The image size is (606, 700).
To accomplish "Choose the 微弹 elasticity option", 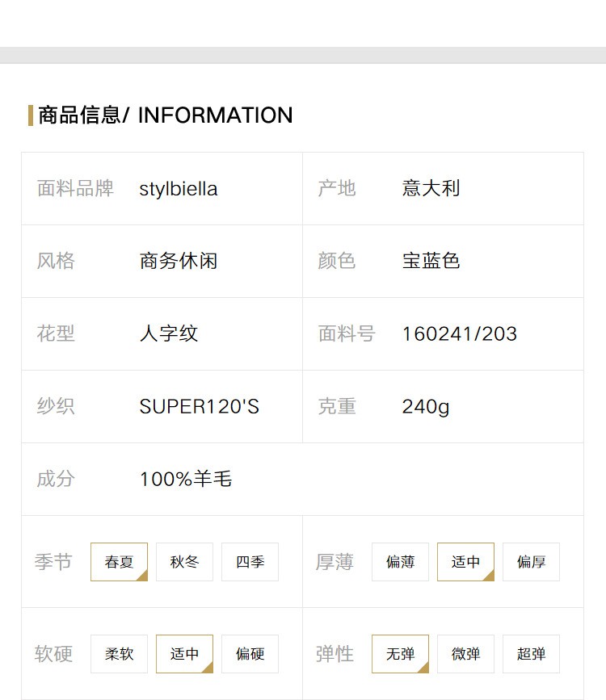I will [x=465, y=653].
